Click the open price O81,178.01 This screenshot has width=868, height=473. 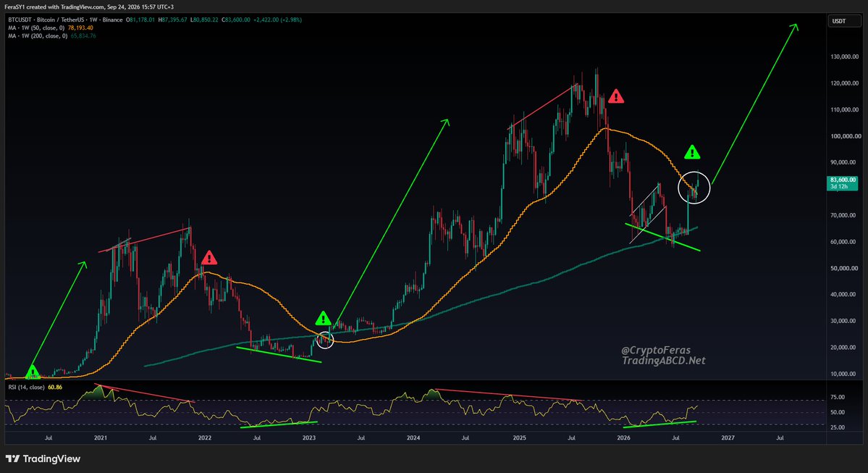coord(140,20)
